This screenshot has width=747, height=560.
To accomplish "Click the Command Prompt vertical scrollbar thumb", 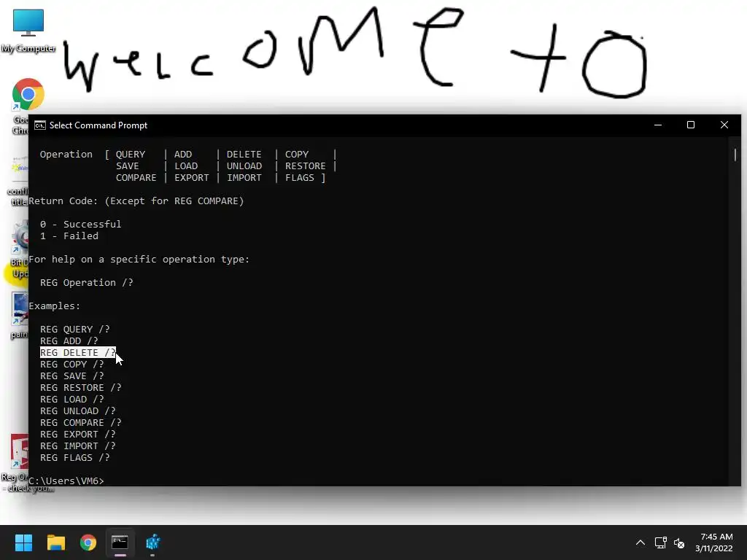I will [x=735, y=155].
